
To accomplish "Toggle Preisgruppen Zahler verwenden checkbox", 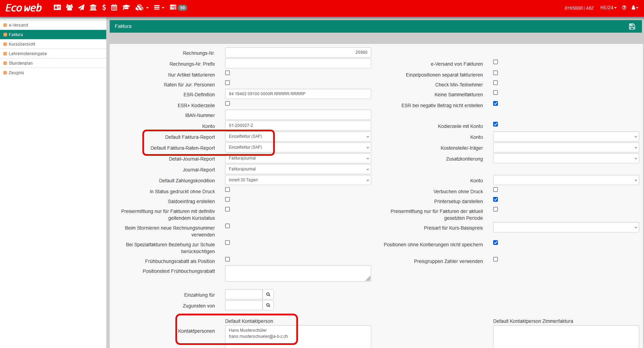I will pos(496,259).
